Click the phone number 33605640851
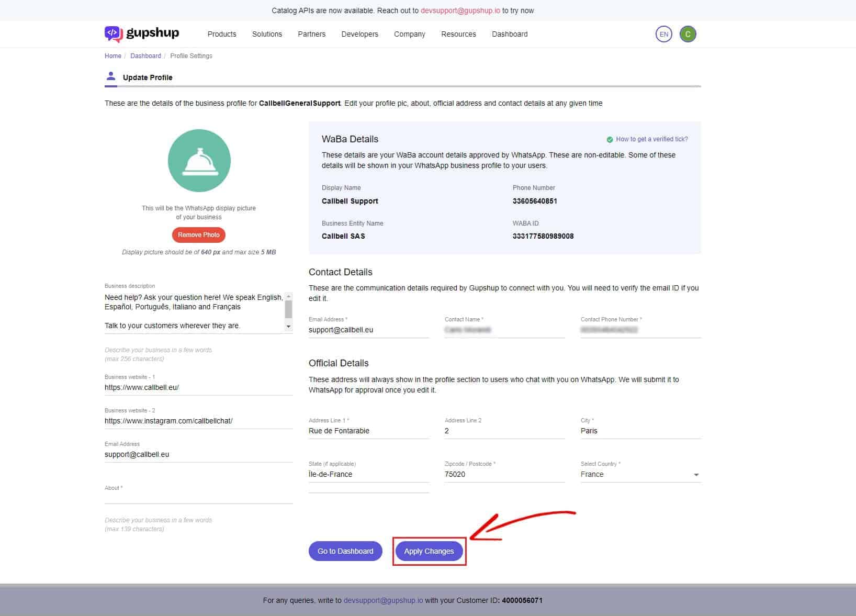The image size is (856, 616). click(535, 201)
